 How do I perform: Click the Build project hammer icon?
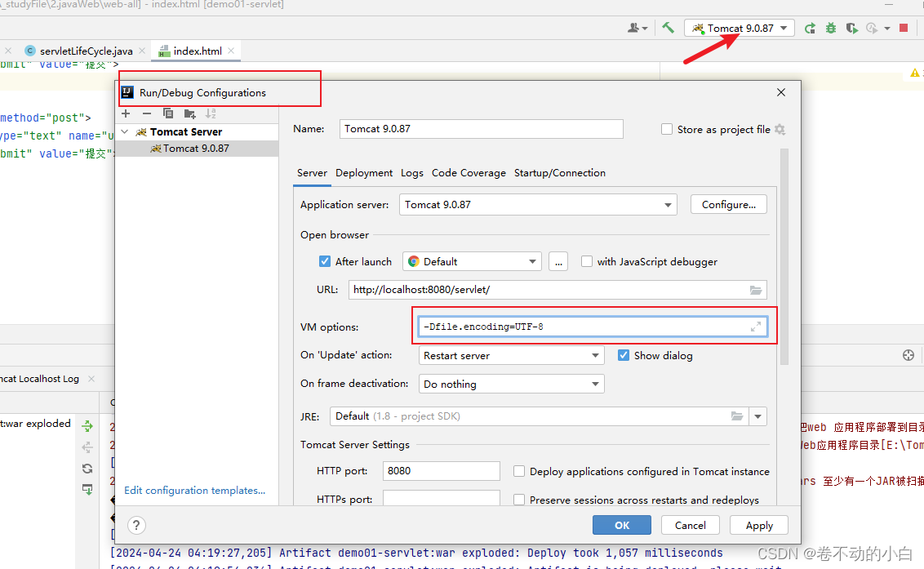pyautogui.click(x=668, y=28)
